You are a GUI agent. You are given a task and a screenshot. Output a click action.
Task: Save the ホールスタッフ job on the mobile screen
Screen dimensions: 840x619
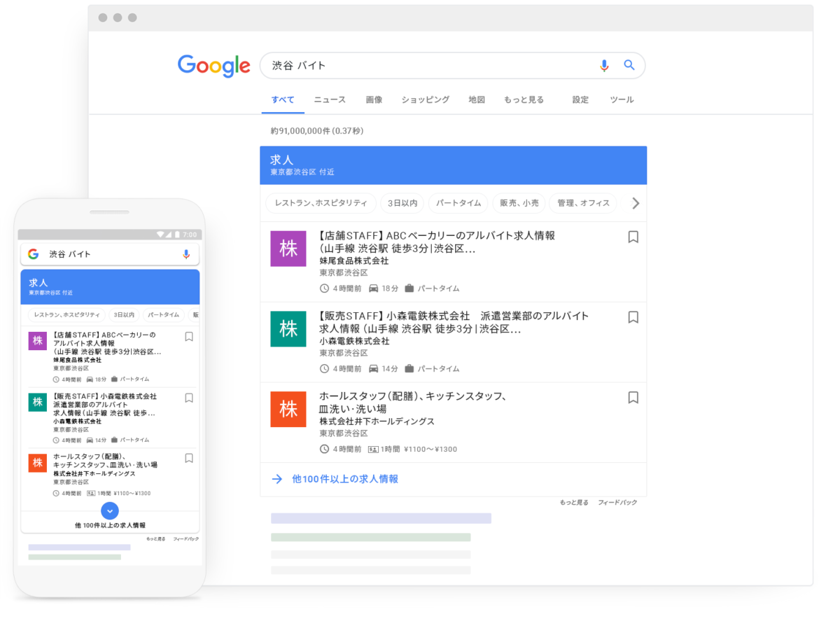tap(188, 458)
